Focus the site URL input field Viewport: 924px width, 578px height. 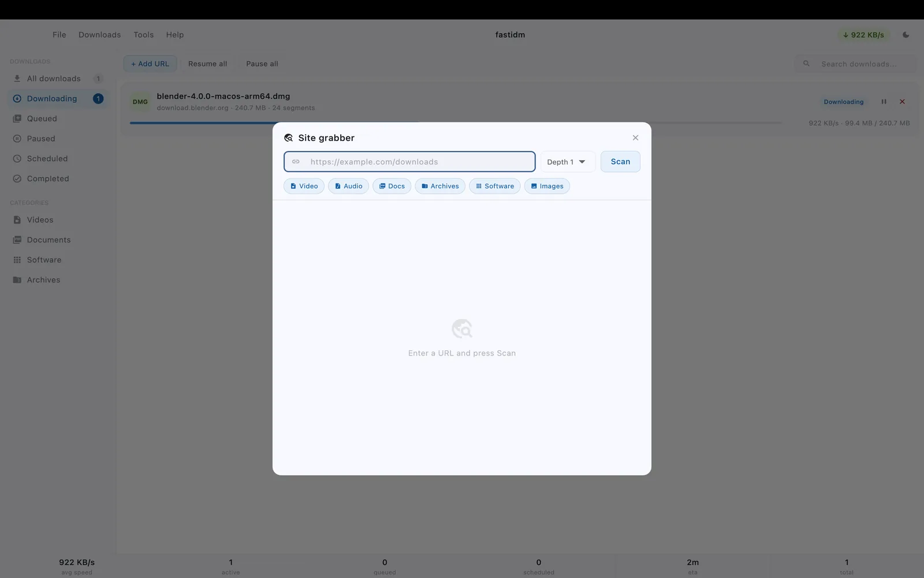pyautogui.click(x=409, y=162)
